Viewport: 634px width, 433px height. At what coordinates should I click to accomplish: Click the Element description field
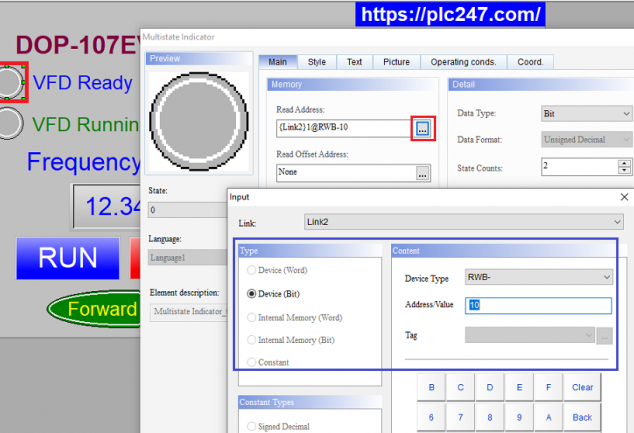coord(189,312)
